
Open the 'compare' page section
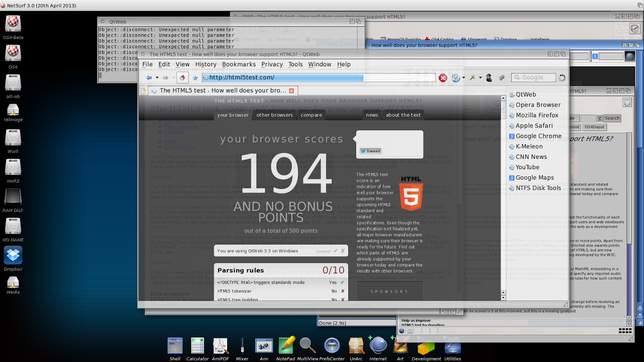point(312,115)
